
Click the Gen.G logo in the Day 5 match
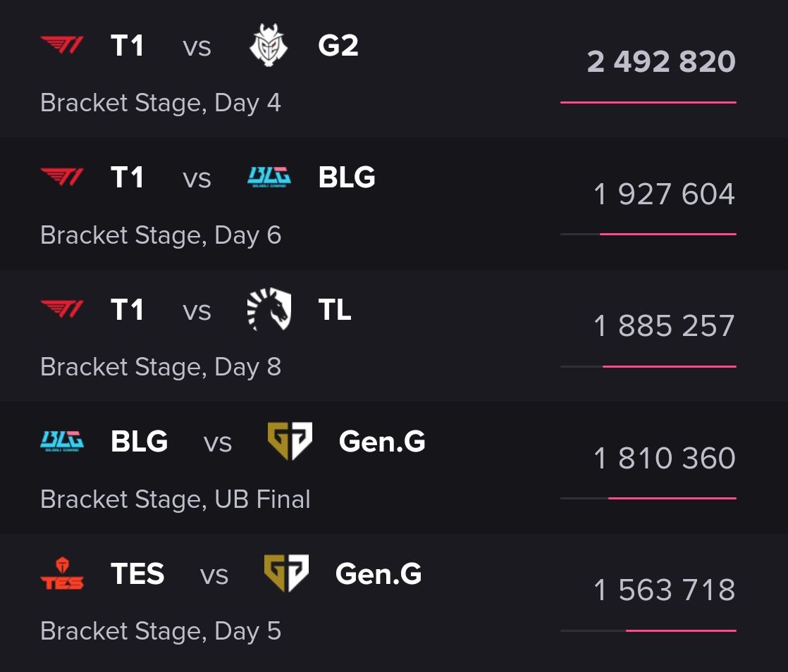click(x=286, y=574)
